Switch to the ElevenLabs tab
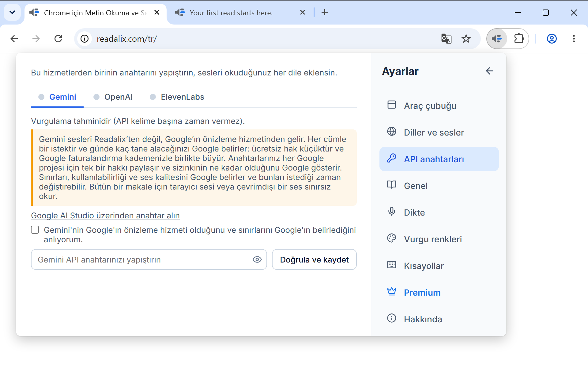The image size is (588, 368). coord(177,97)
